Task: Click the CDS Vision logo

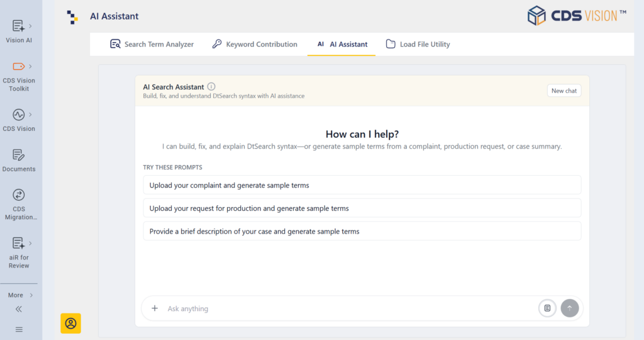Action: click(x=577, y=16)
